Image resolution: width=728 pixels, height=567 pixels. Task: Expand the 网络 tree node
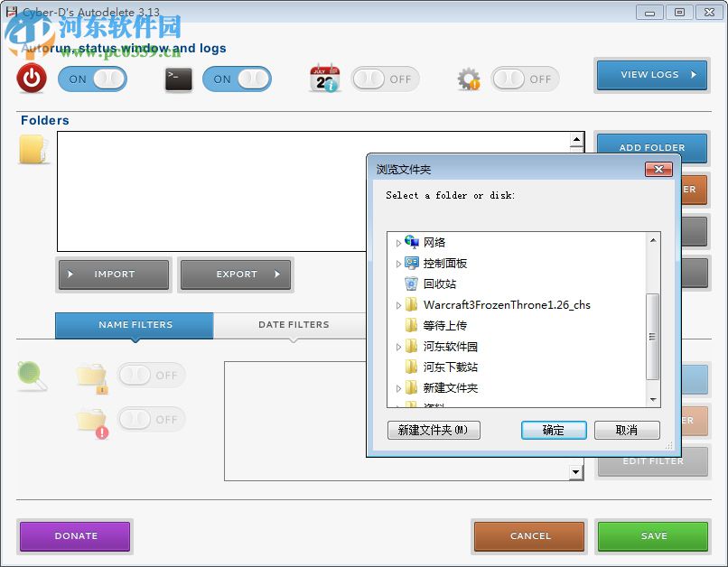point(398,242)
